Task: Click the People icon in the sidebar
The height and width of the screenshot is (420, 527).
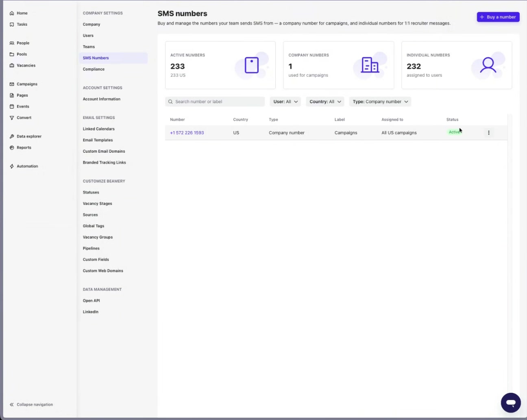Action: (x=12, y=43)
